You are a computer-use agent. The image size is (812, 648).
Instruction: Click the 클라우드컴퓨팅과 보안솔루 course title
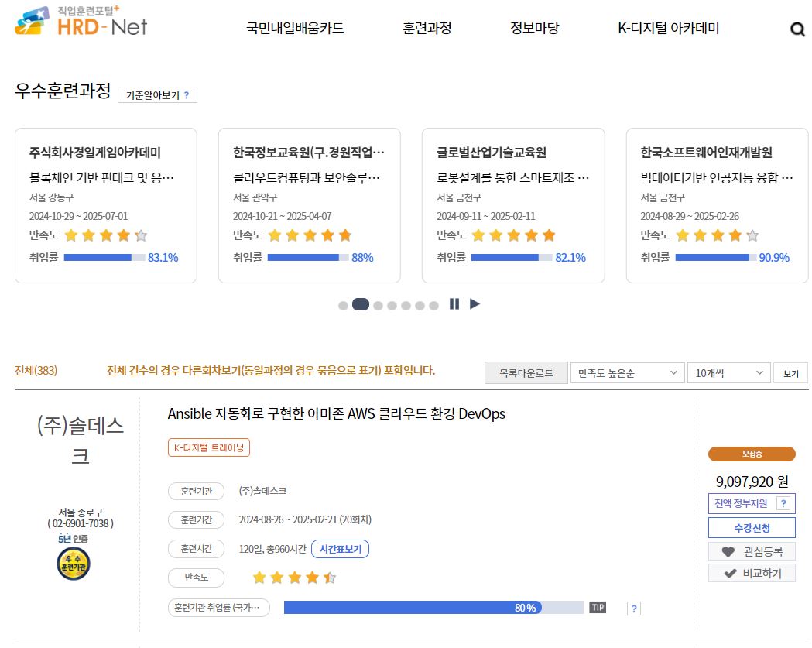coord(307,177)
